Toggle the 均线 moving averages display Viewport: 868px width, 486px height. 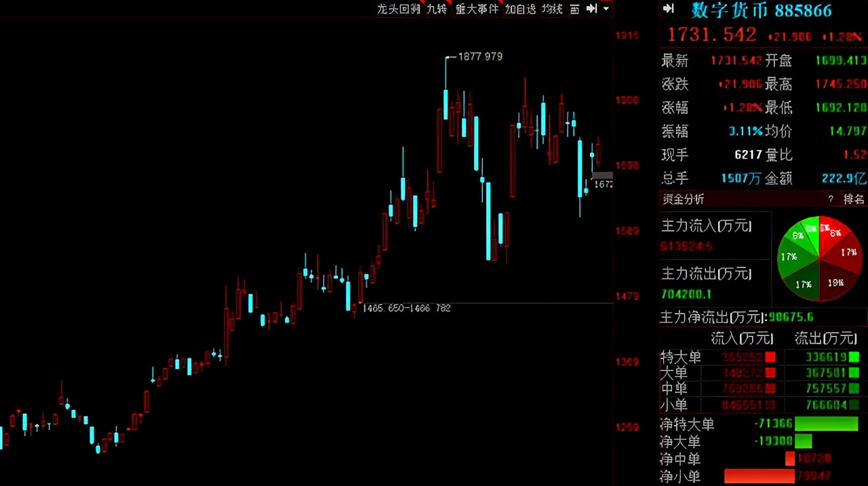[552, 9]
